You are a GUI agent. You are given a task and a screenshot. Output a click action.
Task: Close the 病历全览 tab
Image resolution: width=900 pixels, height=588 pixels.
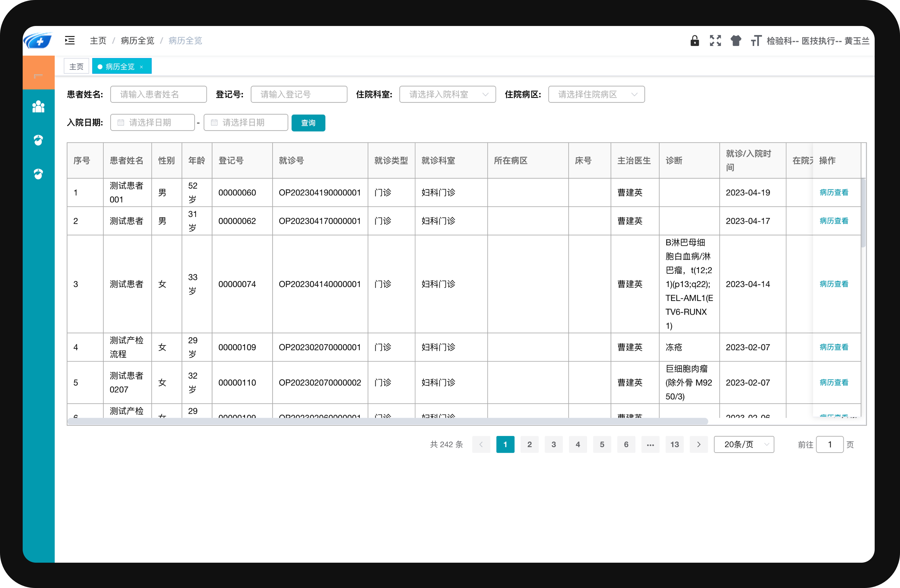tap(141, 67)
